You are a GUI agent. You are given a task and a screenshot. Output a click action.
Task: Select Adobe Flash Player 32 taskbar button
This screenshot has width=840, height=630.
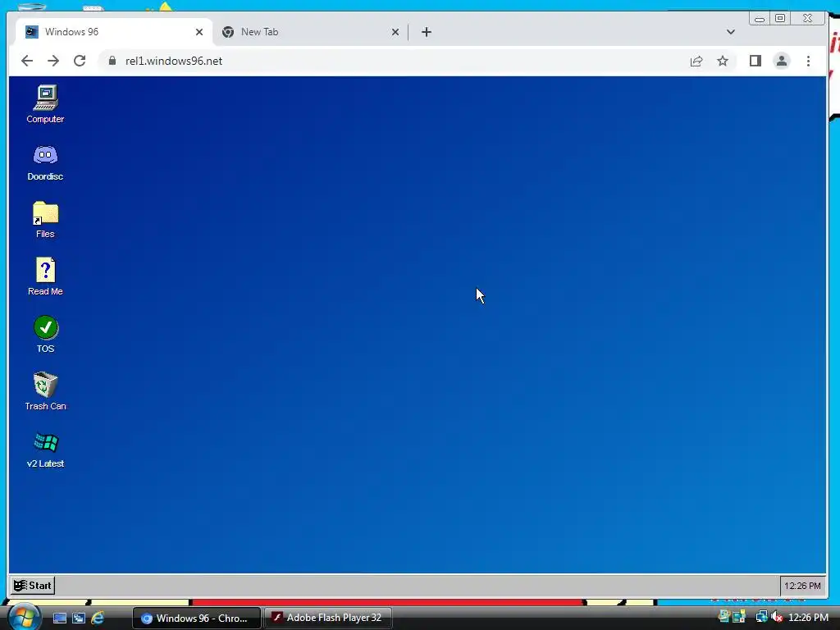coord(328,619)
